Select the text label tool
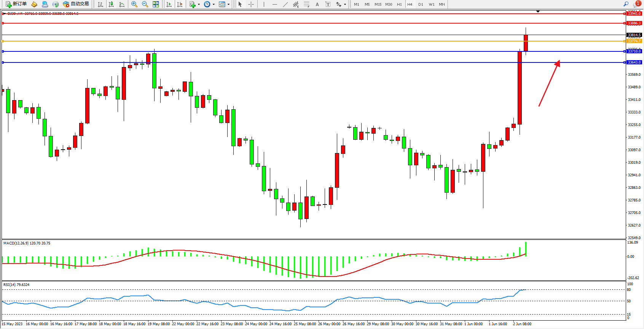This screenshot has height=329, width=644. (x=328, y=4)
